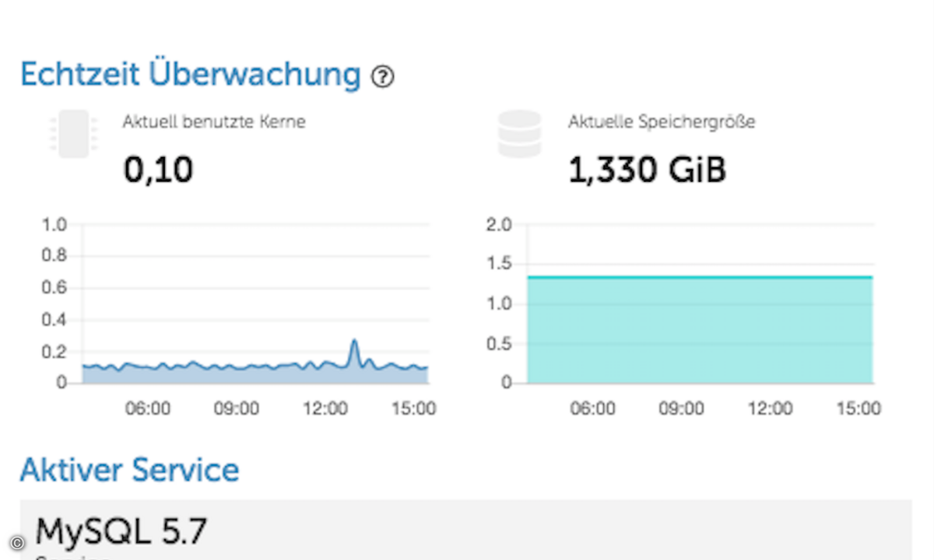934x560 pixels.
Task: Click the teal storage line at 1.33
Action: [x=700, y=277]
